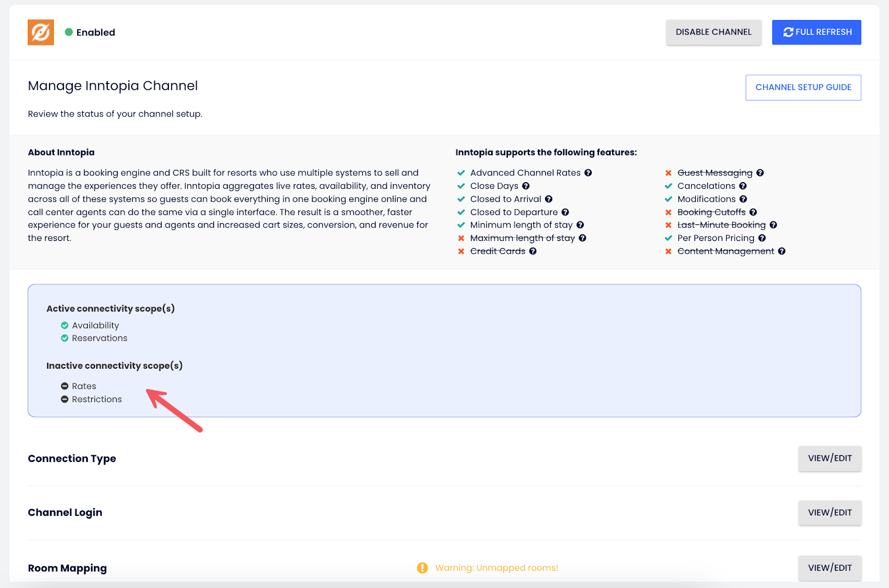Image resolution: width=889 pixels, height=588 pixels.
Task: Open help icon for Closed to Departure
Action: (x=565, y=212)
